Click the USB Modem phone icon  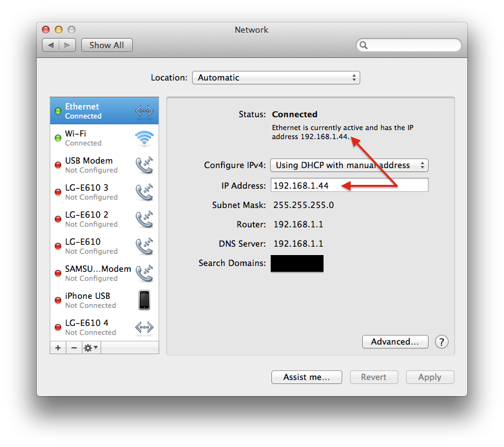(144, 166)
